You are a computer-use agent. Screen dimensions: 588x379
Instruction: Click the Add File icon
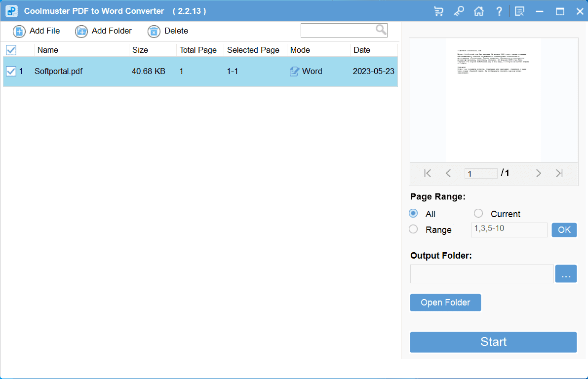pyautogui.click(x=19, y=32)
